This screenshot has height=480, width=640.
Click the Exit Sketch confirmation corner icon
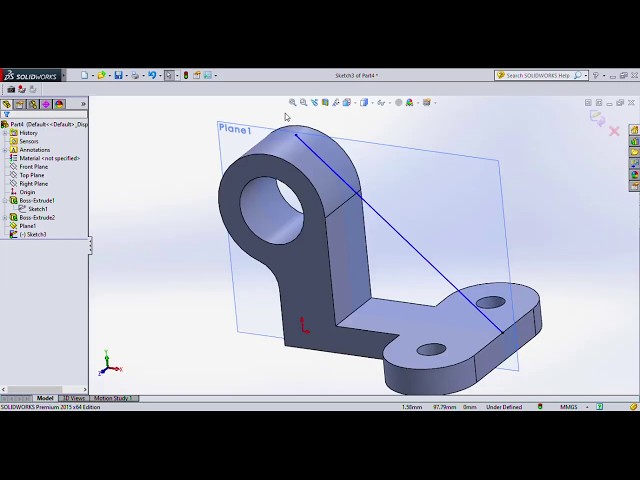(x=598, y=118)
